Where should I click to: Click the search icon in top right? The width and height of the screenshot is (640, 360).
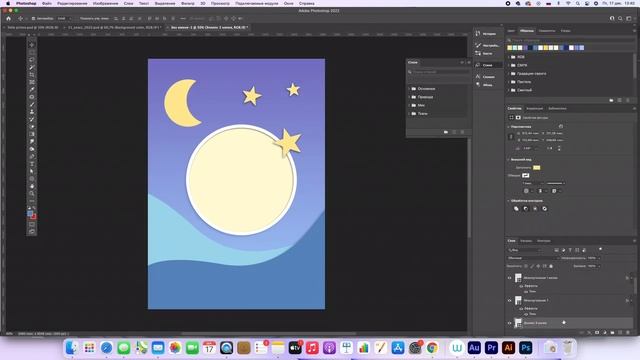620,18
